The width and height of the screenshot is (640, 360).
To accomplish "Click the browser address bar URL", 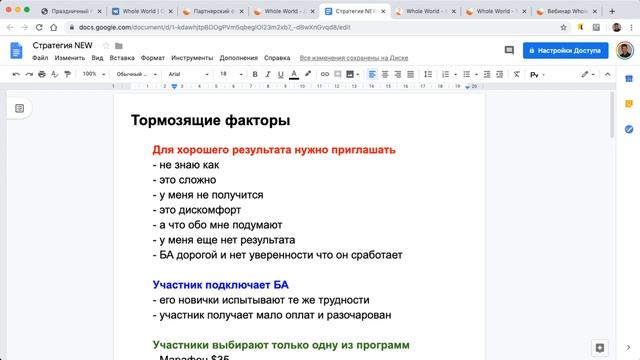I will click(215, 27).
